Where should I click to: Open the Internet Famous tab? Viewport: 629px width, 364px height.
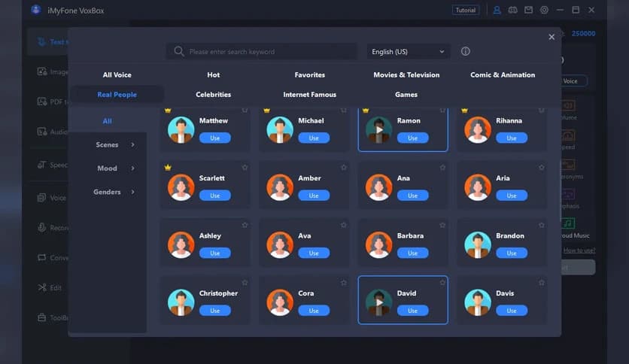pyautogui.click(x=310, y=95)
